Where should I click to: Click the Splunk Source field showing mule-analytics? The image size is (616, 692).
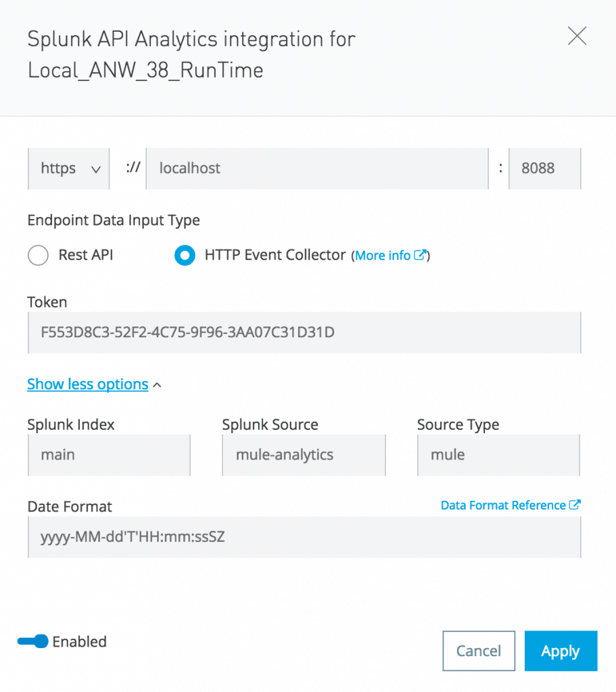(303, 455)
